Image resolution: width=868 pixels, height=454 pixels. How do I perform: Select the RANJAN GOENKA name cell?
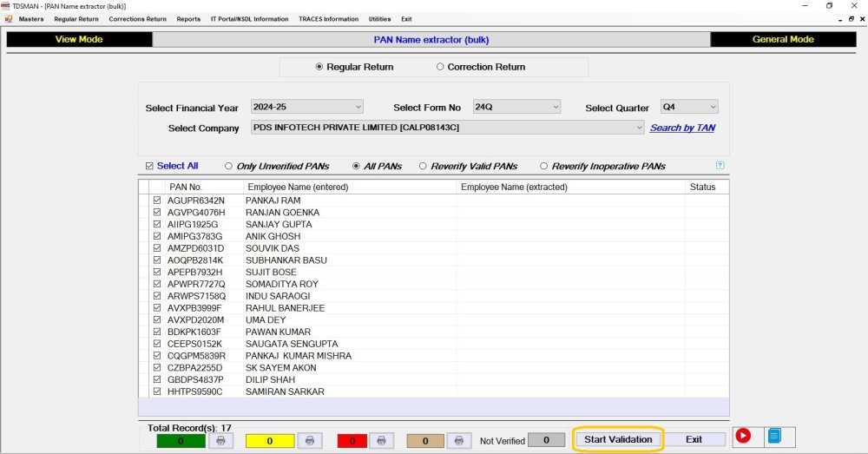click(x=350, y=213)
